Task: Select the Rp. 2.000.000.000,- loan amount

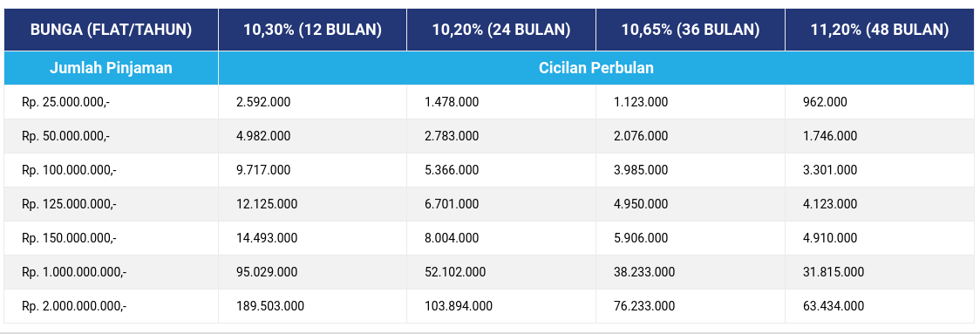Action: click(x=74, y=306)
